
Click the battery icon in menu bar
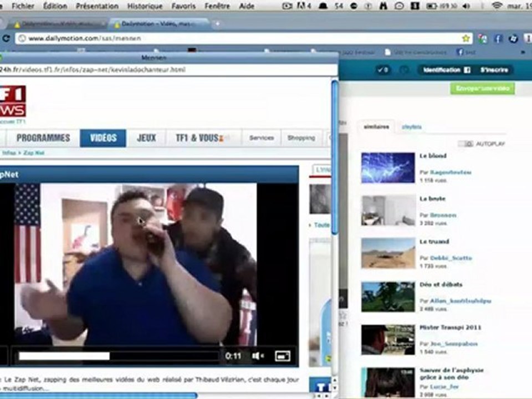(431, 6)
